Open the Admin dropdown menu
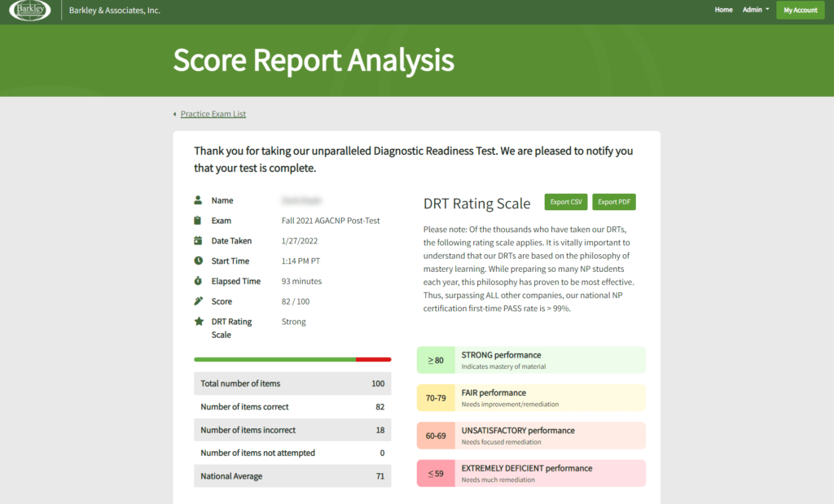Viewport: 834px width, 504px height. 754,10
